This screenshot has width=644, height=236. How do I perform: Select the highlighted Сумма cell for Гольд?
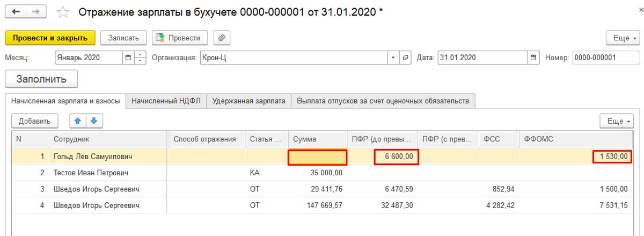(318, 157)
